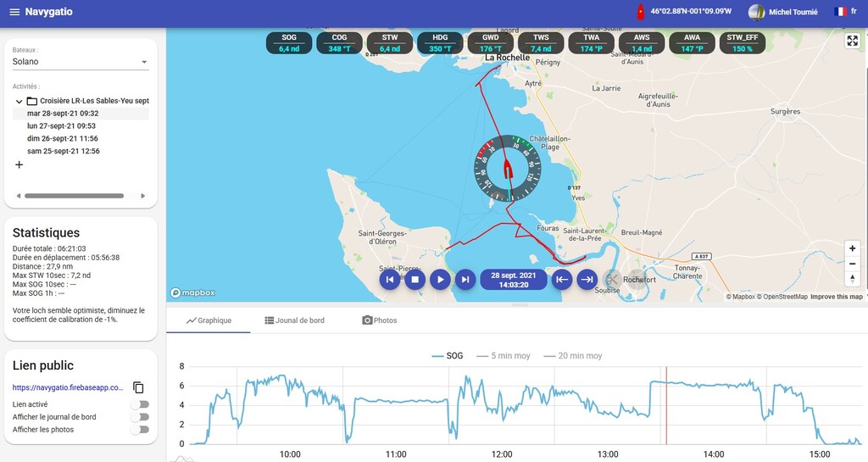The height and width of the screenshot is (462, 868).
Task: Skip to the start of the track
Action: [x=390, y=279]
